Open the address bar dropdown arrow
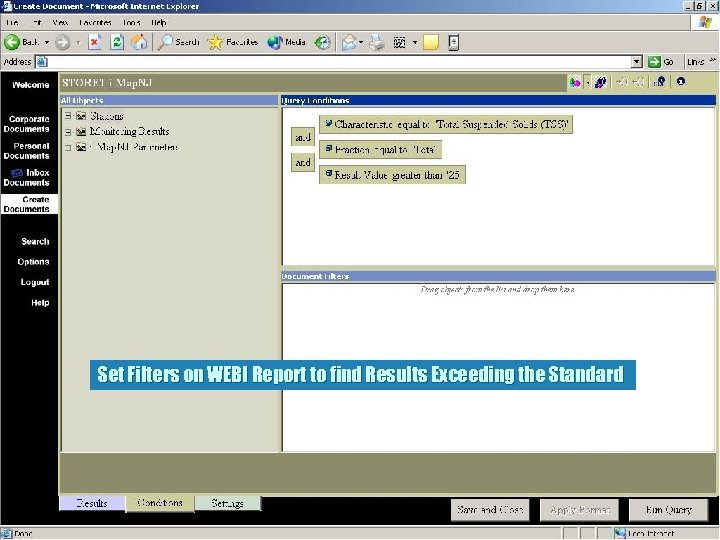Image resolution: width=720 pixels, height=540 pixels. click(x=636, y=62)
